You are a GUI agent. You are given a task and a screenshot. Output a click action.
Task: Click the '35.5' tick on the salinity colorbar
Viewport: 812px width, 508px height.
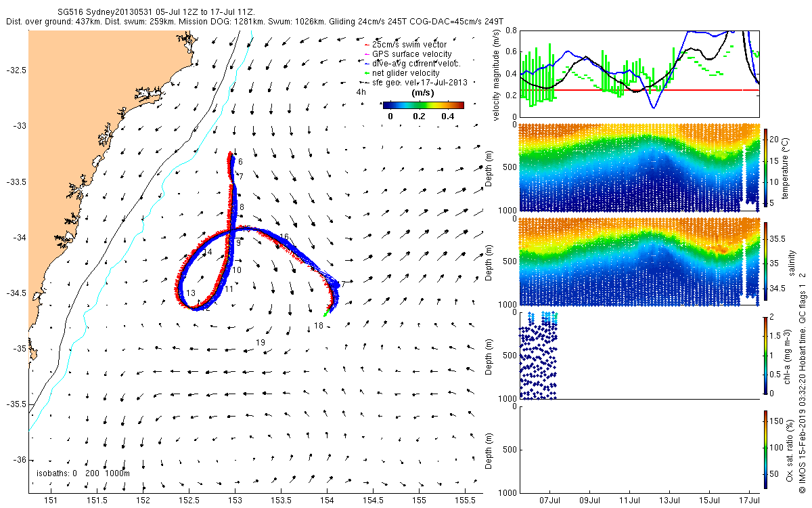[777, 239]
